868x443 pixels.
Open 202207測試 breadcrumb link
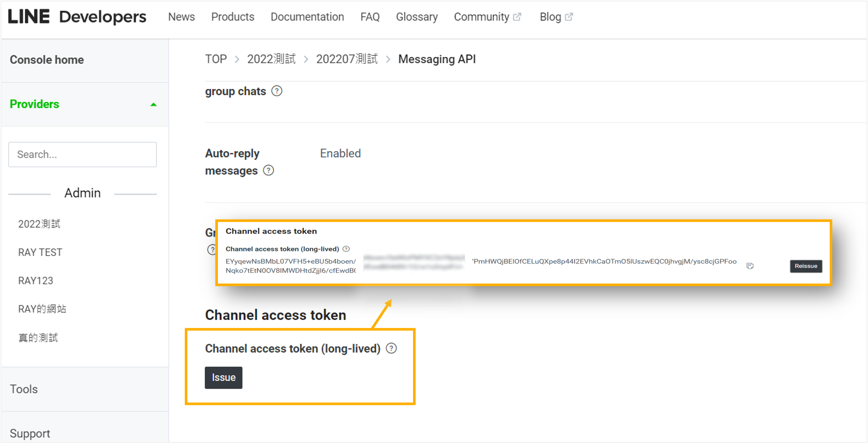pos(347,59)
